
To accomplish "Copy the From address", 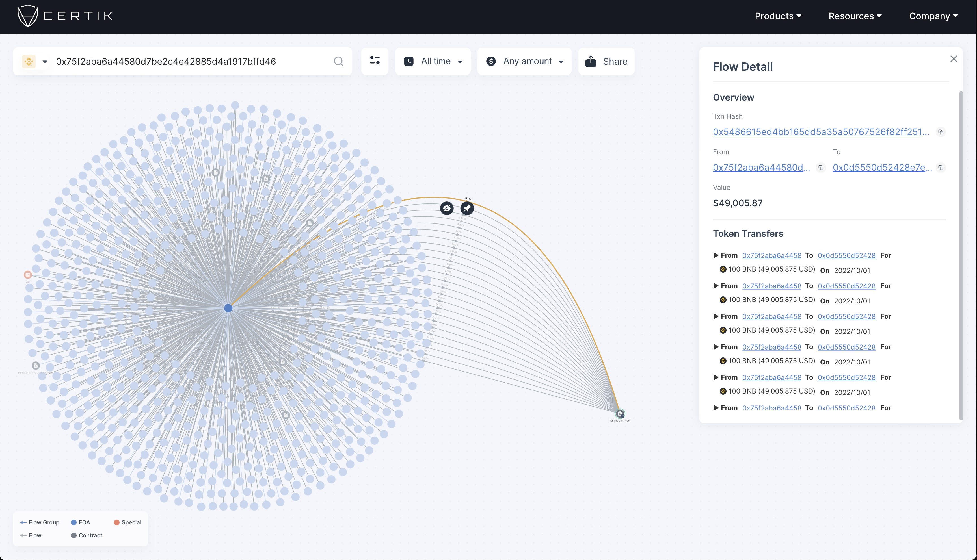I will 821,168.
